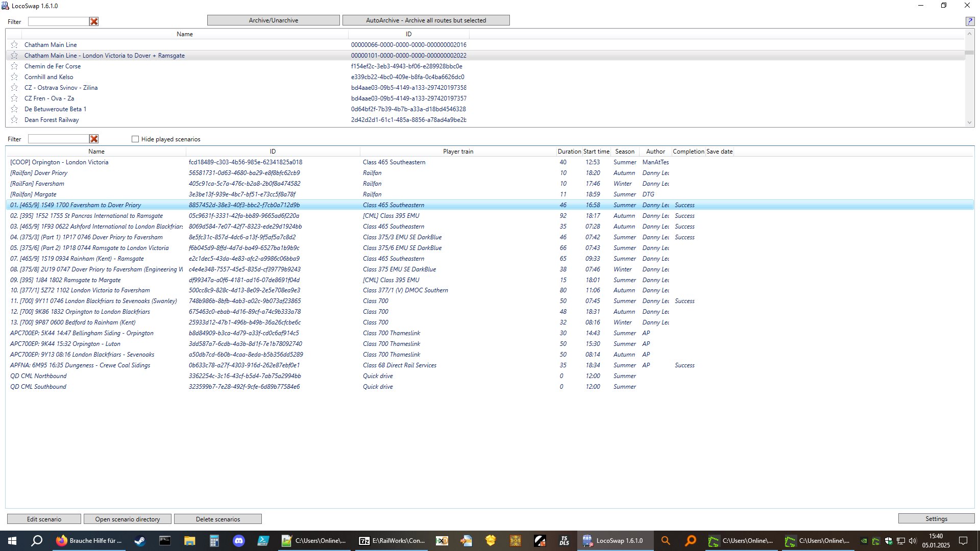Clear the scenario filter with the red X
This screenshot has width=980, height=551.
pyautogui.click(x=94, y=139)
